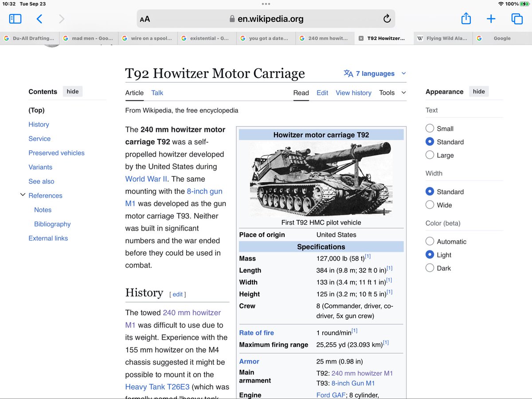Open the share sheet icon

466,19
